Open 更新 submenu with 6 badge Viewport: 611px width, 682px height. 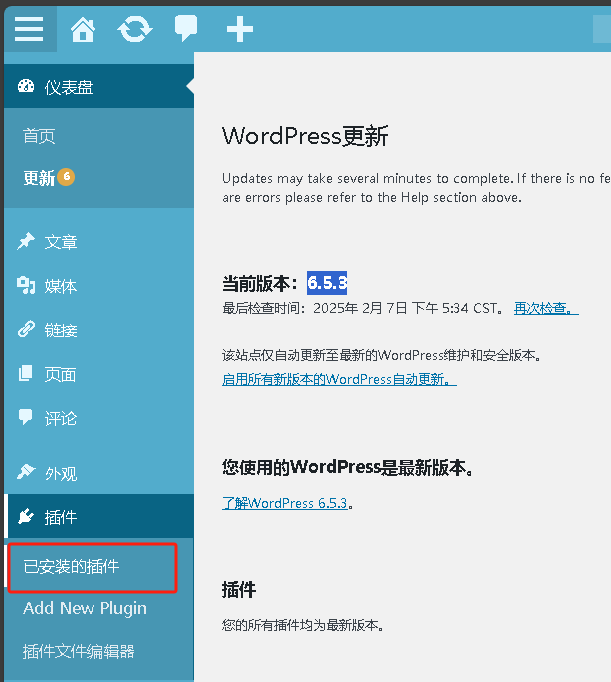[x=40, y=178]
